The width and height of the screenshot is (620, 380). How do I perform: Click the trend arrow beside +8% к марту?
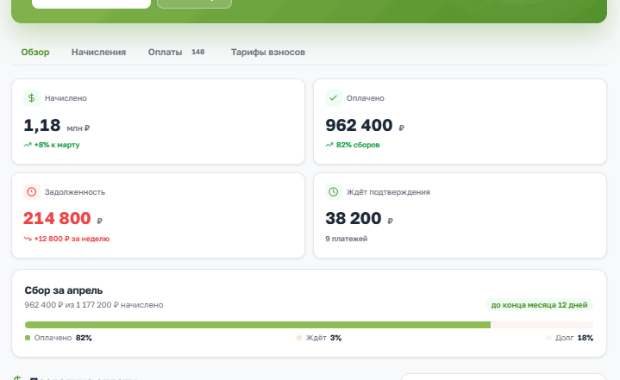pos(27,145)
